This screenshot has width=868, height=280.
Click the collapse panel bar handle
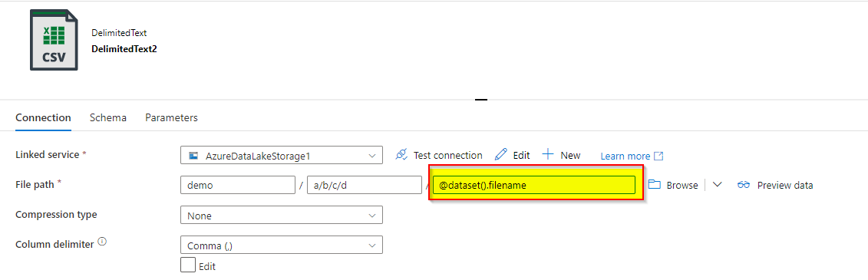pos(481,100)
